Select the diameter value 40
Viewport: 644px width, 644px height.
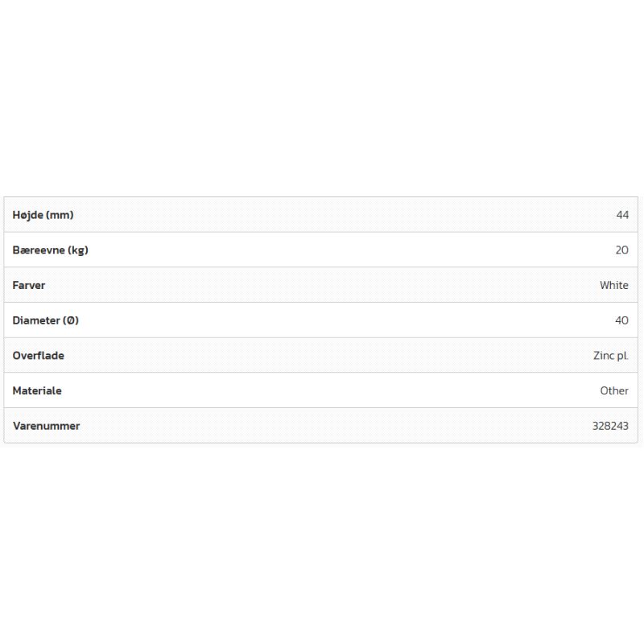click(x=622, y=320)
